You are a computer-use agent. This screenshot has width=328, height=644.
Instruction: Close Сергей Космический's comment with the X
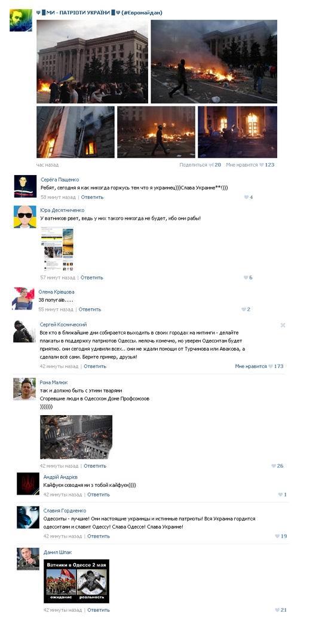click(x=283, y=325)
